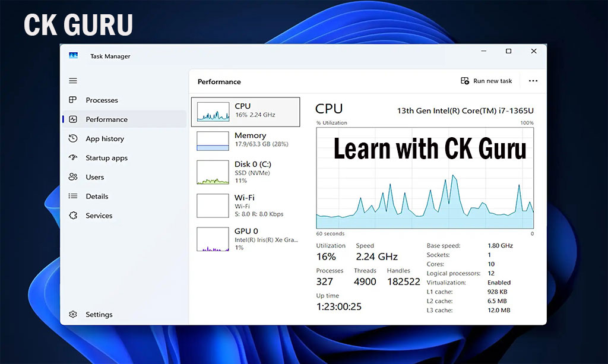Click the 16% utilization value

pos(326,257)
